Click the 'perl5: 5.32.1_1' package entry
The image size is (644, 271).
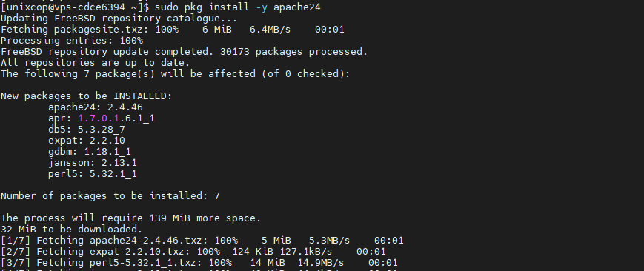point(93,174)
